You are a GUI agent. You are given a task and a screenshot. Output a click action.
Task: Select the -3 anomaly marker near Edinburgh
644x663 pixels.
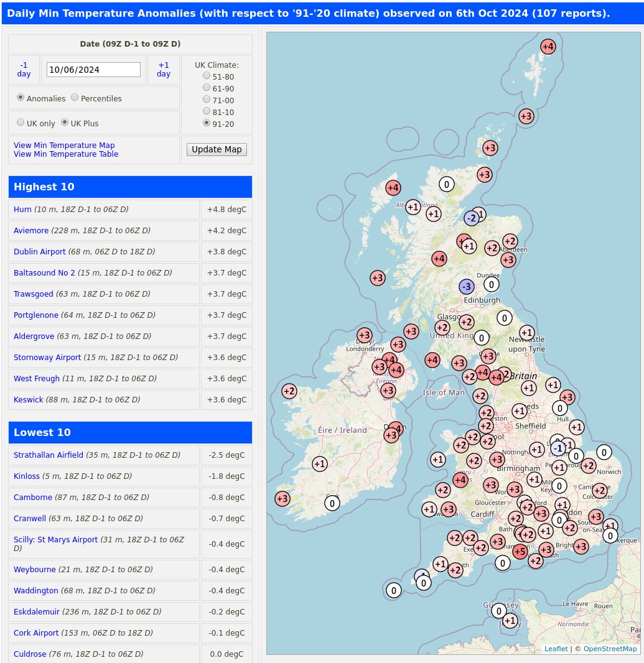(467, 286)
